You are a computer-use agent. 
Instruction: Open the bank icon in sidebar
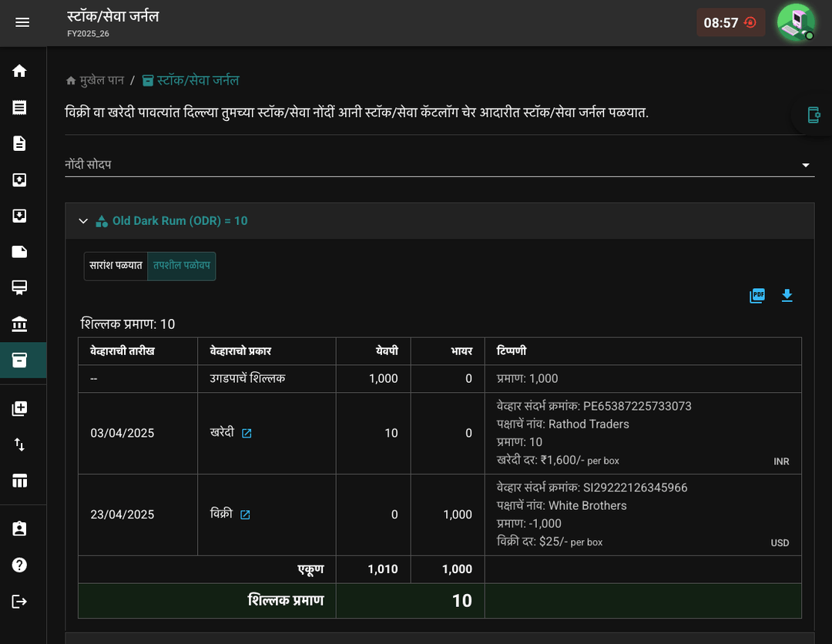pyautogui.click(x=19, y=324)
